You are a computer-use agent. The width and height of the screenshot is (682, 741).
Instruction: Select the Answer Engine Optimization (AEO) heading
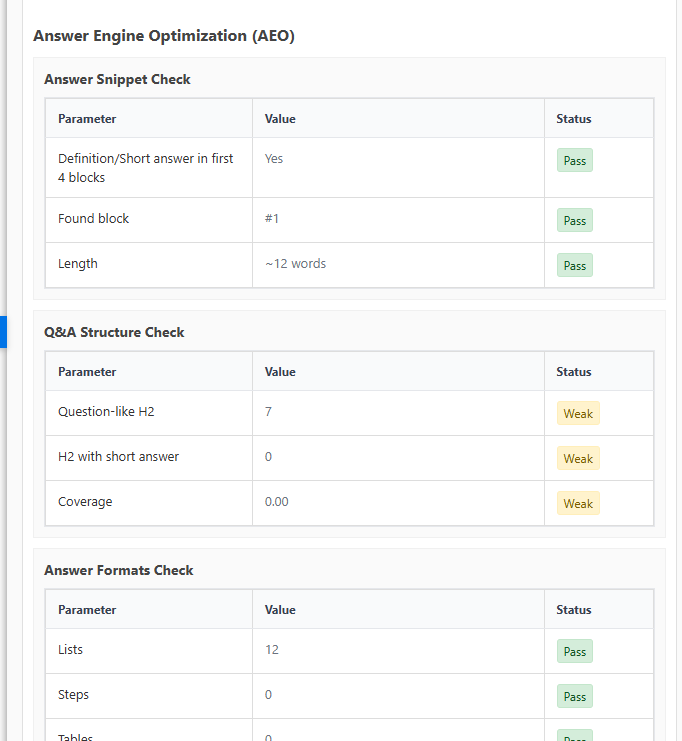tap(164, 36)
